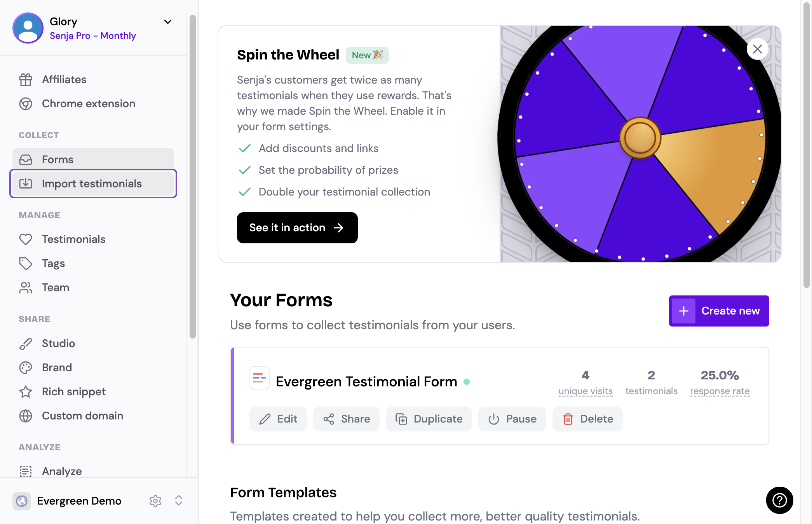
Task: Click the user avatar for Glory
Action: (x=28, y=28)
